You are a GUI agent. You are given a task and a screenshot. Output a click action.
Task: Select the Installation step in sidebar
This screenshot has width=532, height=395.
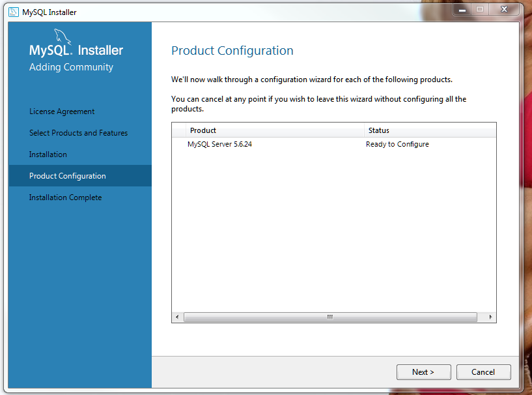click(48, 154)
